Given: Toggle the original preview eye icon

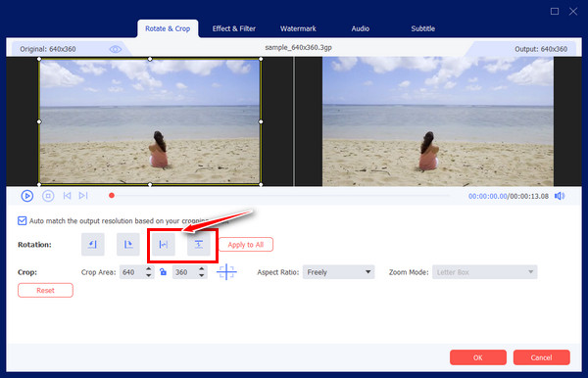Looking at the screenshot, I should 115,49.
